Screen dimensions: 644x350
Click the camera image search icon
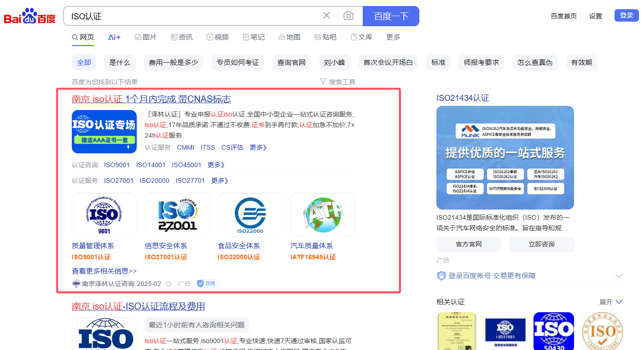click(x=348, y=16)
